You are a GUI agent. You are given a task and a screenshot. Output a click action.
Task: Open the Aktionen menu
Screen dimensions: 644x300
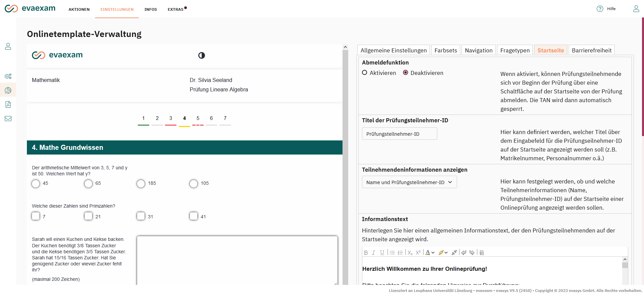click(x=79, y=9)
